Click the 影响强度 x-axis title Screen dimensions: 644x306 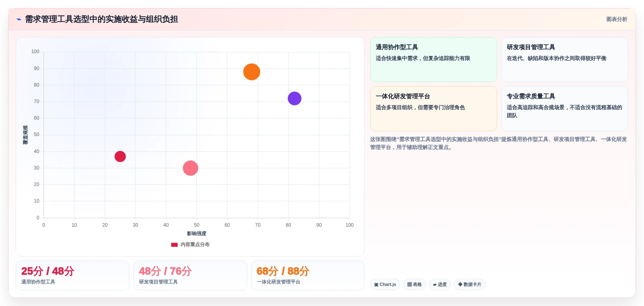click(196, 234)
